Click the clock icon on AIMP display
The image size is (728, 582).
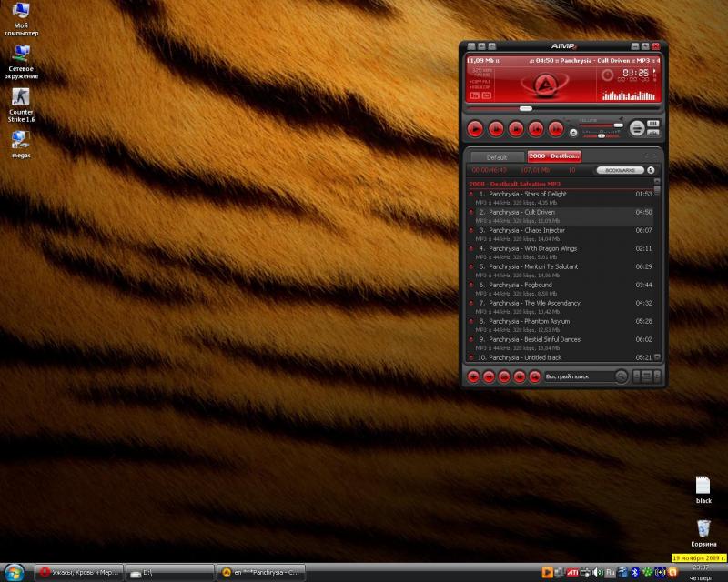[607, 75]
